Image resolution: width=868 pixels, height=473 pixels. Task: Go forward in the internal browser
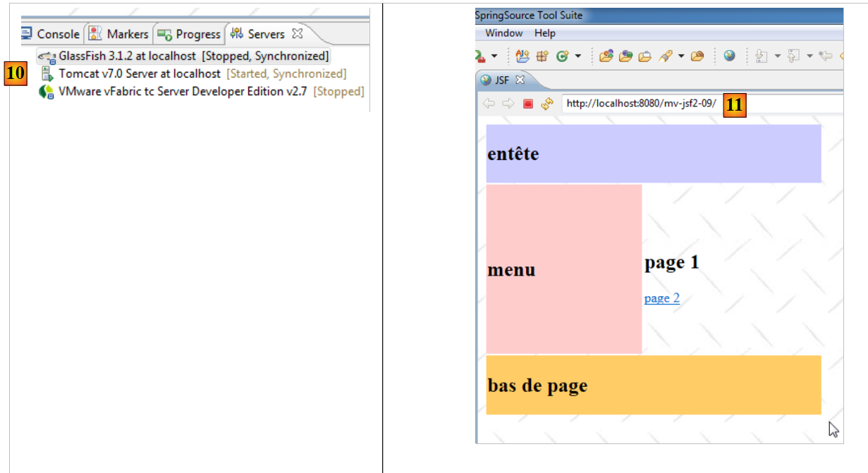(508, 104)
